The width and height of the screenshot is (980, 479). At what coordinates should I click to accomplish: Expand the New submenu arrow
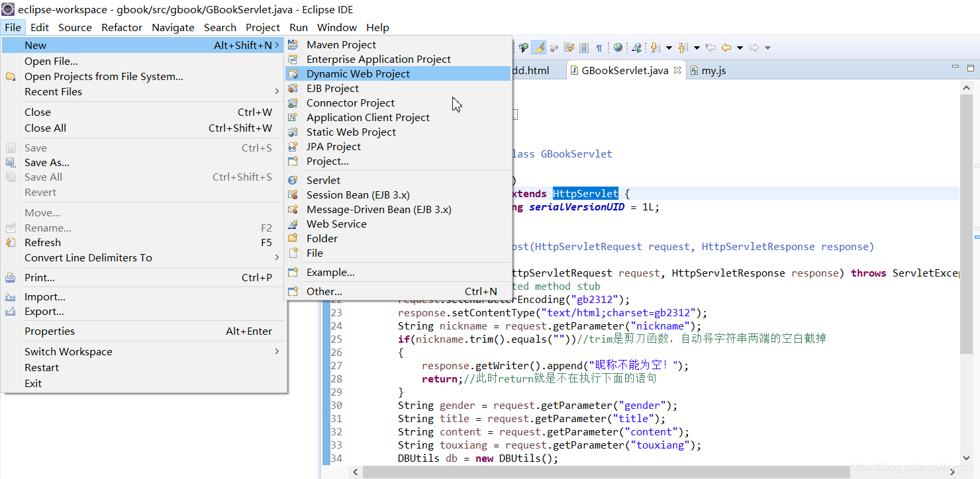pos(277,45)
